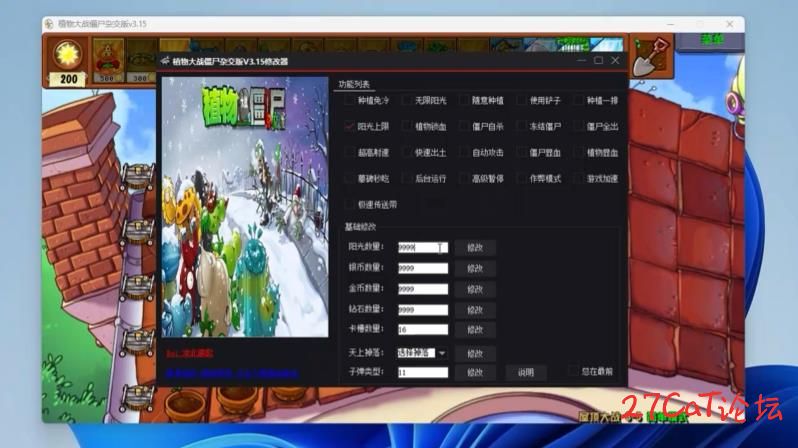The width and height of the screenshot is (798, 448).
Task: Enable 总在最前 always-on-top checkbox
Action: [573, 371]
